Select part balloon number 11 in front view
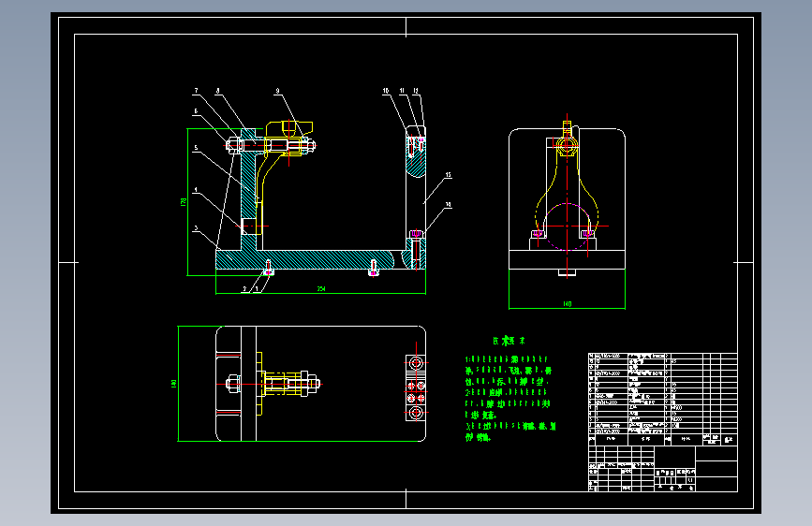The width and height of the screenshot is (812, 526). click(x=402, y=91)
